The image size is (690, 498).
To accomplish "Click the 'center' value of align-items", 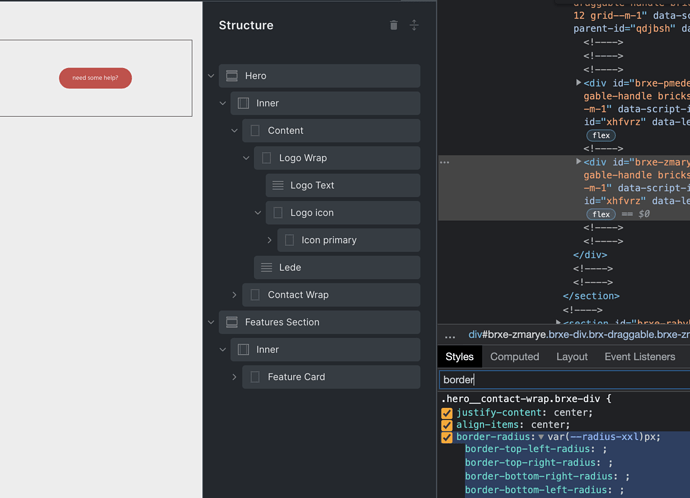I will [x=548, y=425].
